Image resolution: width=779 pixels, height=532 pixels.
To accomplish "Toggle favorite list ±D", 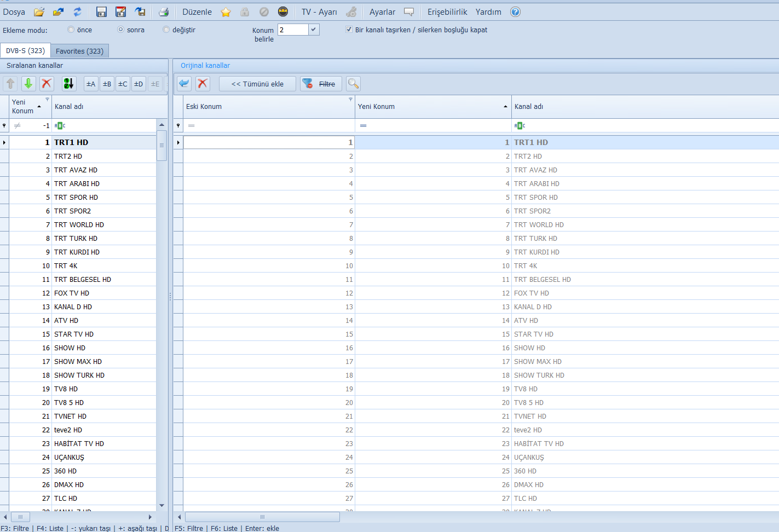I will coord(139,84).
